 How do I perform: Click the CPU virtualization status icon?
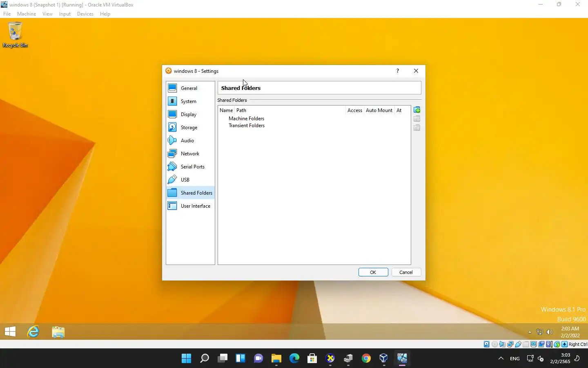coord(549,344)
